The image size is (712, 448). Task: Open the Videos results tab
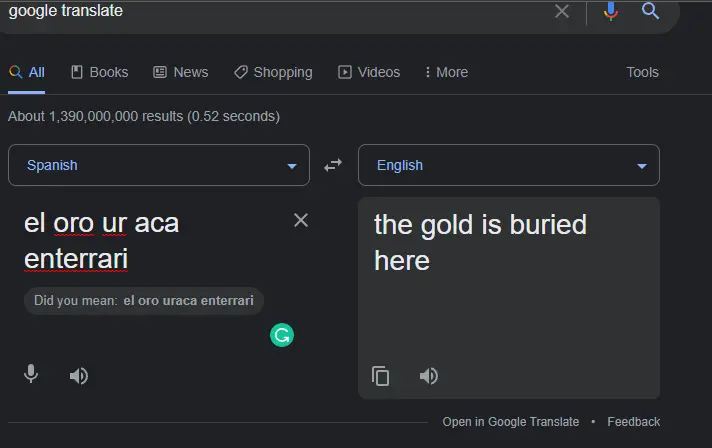pos(369,72)
